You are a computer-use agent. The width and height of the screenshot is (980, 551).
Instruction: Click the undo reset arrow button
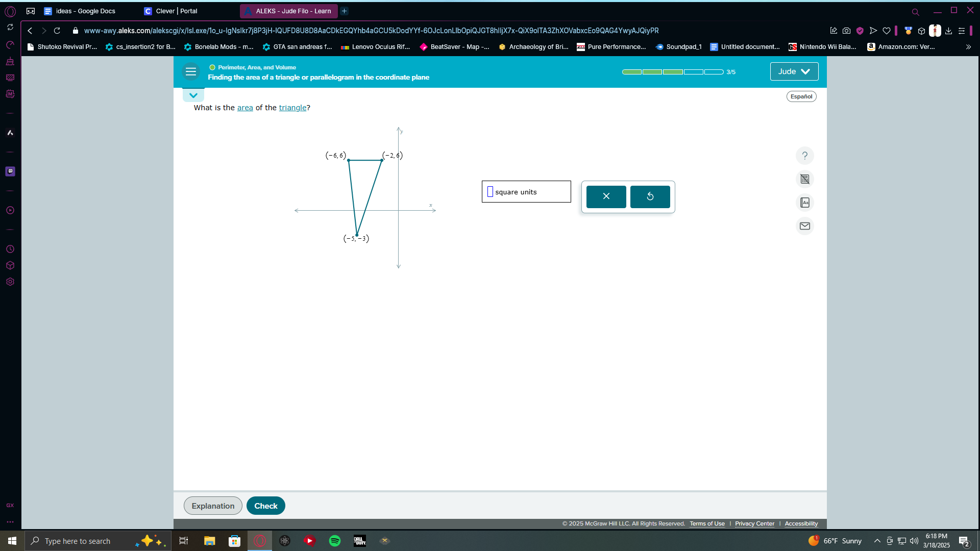click(x=650, y=196)
